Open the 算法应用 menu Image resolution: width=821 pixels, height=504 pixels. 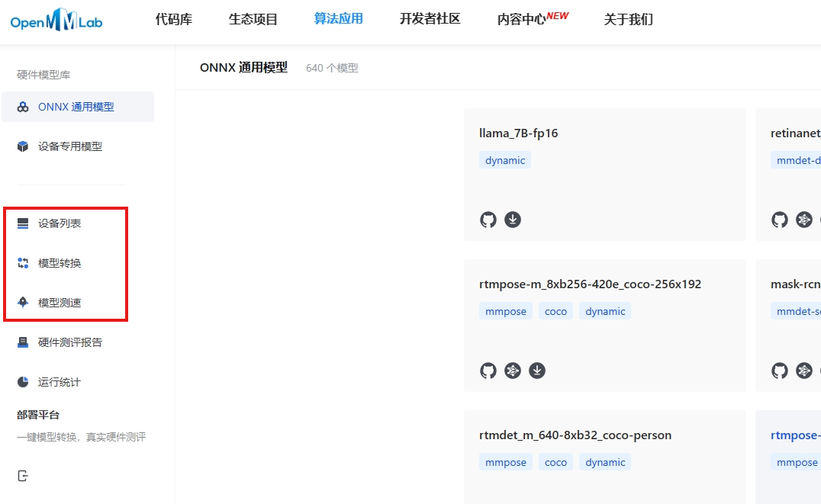(x=338, y=19)
